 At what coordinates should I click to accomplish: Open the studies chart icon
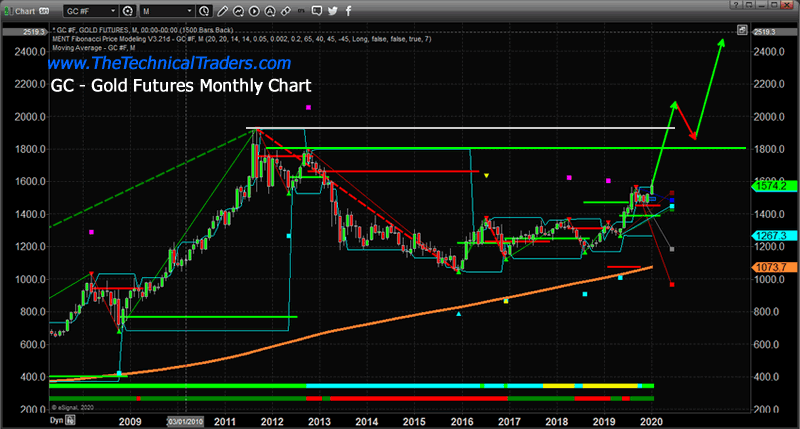tap(239, 11)
